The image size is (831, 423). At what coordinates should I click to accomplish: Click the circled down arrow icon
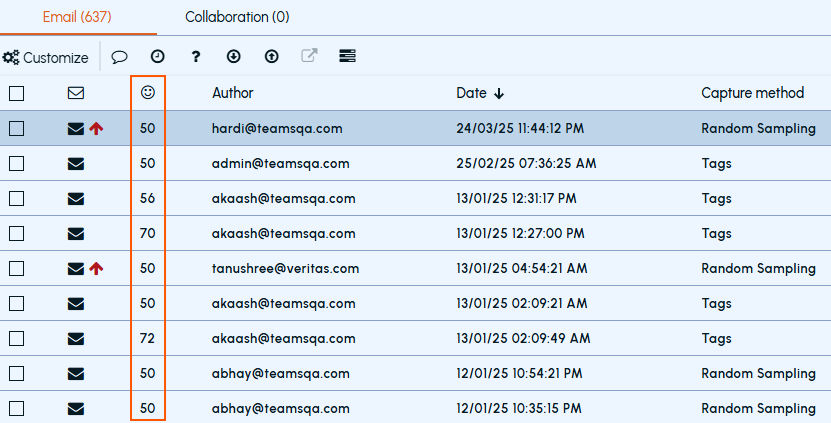coord(234,56)
